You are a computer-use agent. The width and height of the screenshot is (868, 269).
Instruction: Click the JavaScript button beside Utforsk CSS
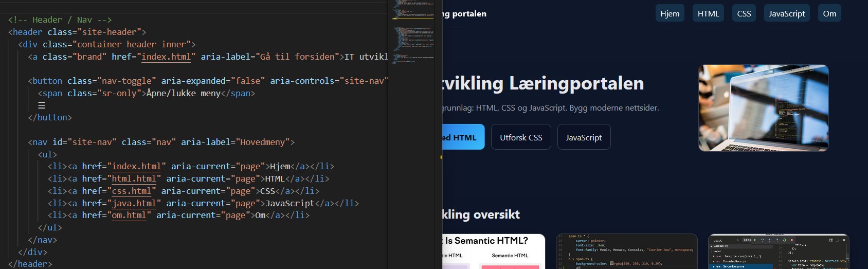pyautogui.click(x=584, y=137)
